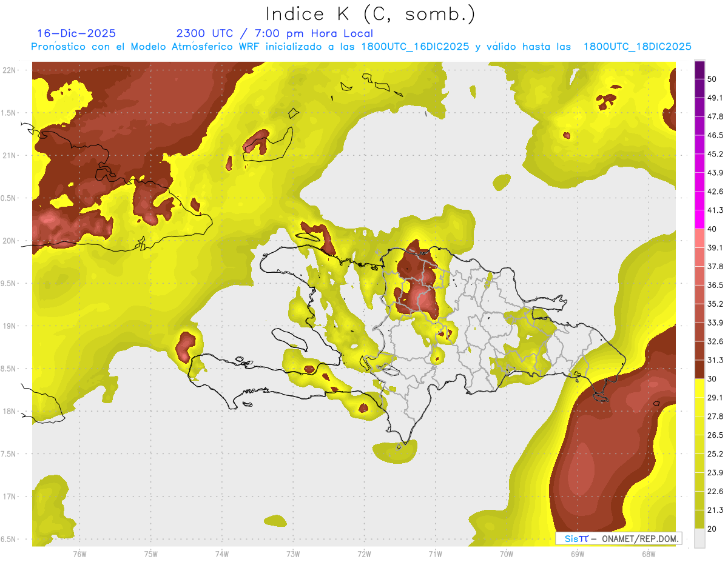
Task: Click the "69W" longitude label
Action: (578, 554)
